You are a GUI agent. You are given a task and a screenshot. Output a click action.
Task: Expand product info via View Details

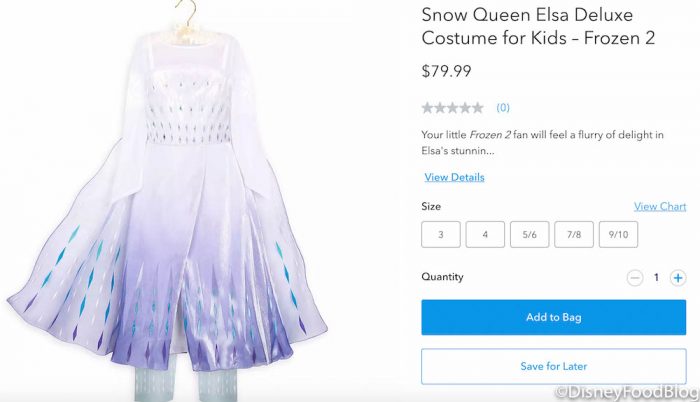[454, 177]
